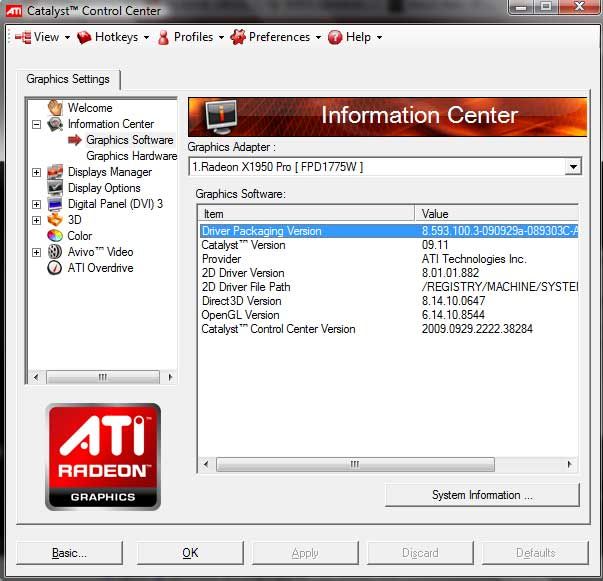This screenshot has height=581, width=603.
Task: Click the software list horizontal scrollbar thumb
Action: click(x=355, y=464)
